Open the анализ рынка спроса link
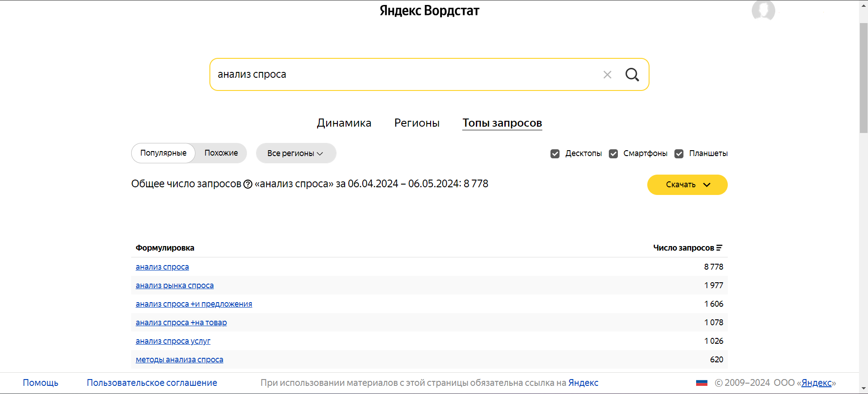This screenshot has width=868, height=394. pos(175,285)
